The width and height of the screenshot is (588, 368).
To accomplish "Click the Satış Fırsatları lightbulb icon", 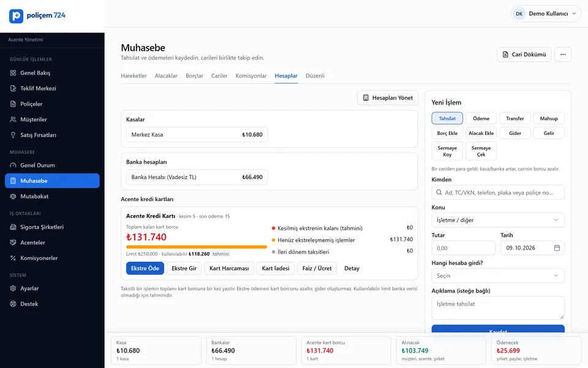I will (13, 135).
